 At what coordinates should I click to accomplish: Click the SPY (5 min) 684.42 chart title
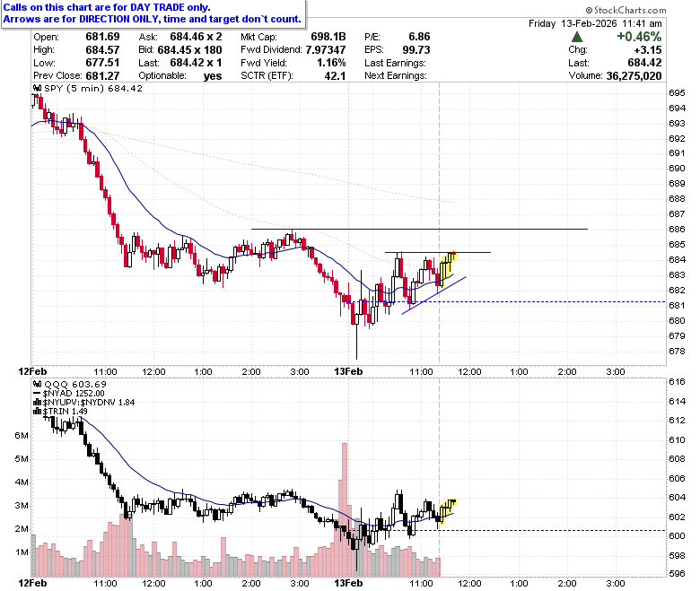pyautogui.click(x=93, y=89)
